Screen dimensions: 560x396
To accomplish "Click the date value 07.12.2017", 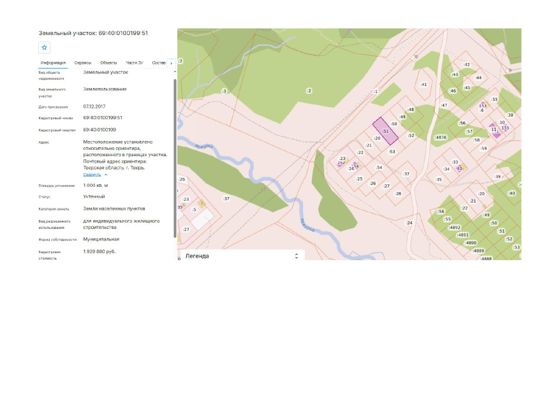I will (94, 106).
